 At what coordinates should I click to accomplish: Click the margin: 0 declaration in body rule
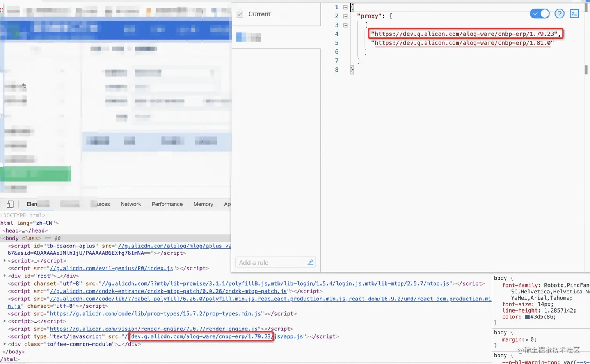tap(519, 340)
